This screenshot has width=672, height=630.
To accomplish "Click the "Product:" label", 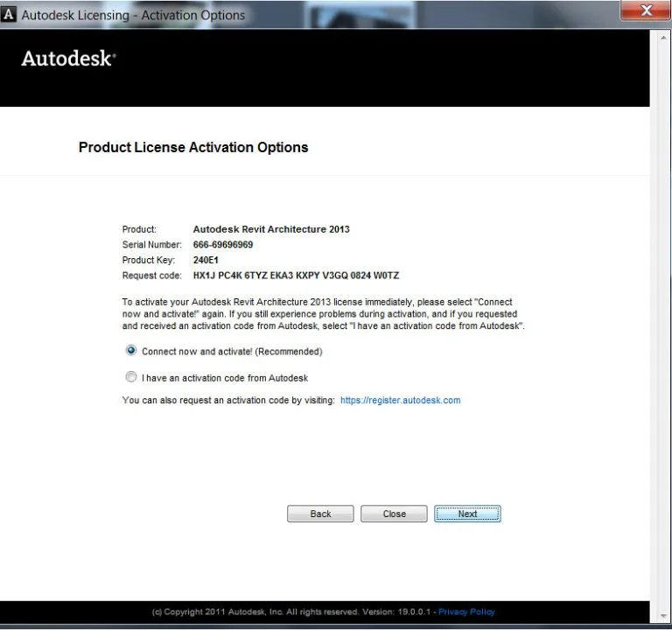I will [x=139, y=229].
